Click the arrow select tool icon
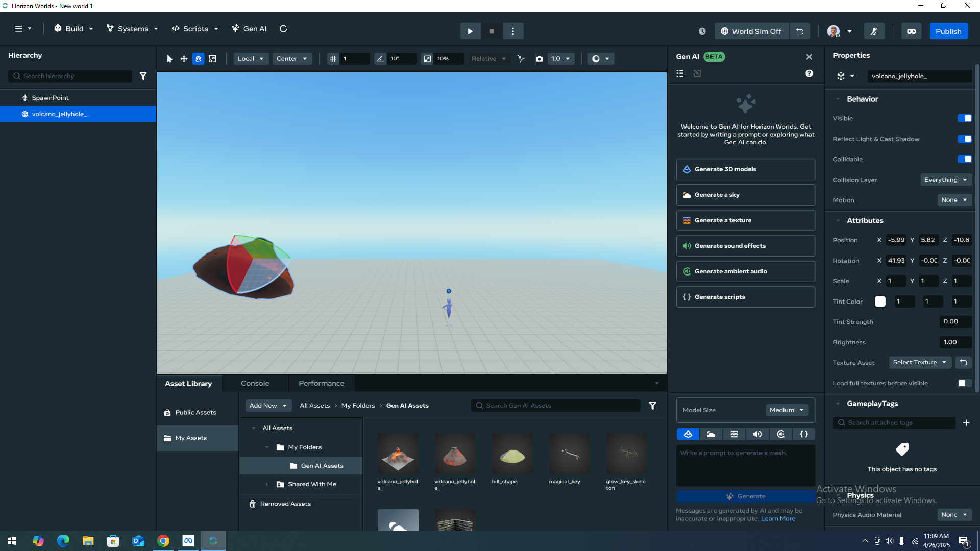The image size is (980, 551). tap(169, 59)
